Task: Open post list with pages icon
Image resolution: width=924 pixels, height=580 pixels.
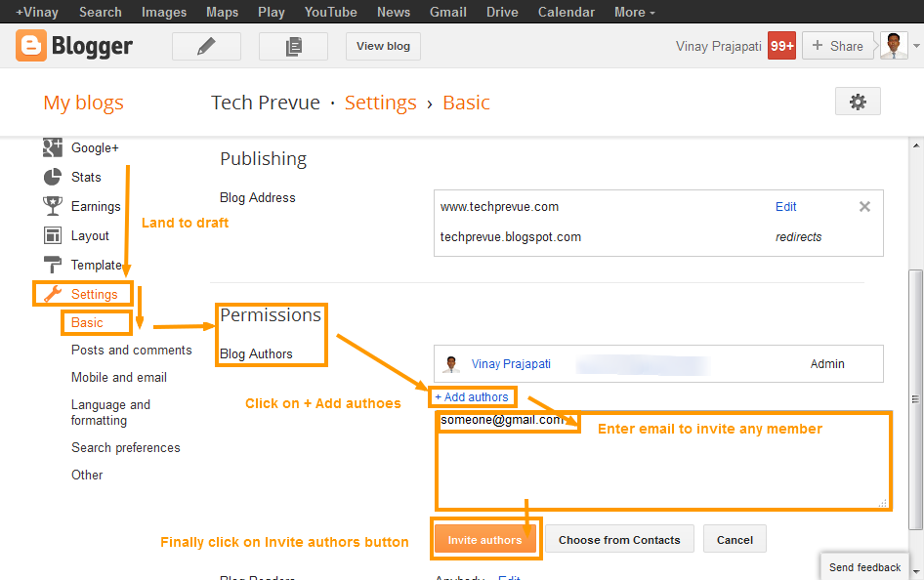Action: pyautogui.click(x=293, y=47)
